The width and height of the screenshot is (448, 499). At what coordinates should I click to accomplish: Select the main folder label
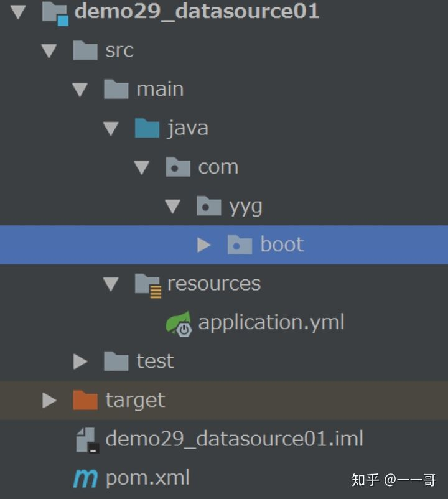pos(160,89)
